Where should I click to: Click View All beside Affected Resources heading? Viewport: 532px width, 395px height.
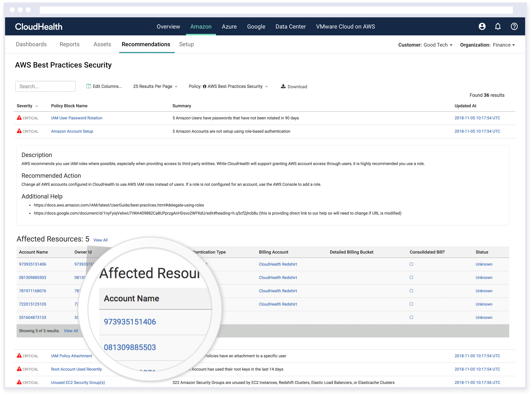click(x=100, y=240)
